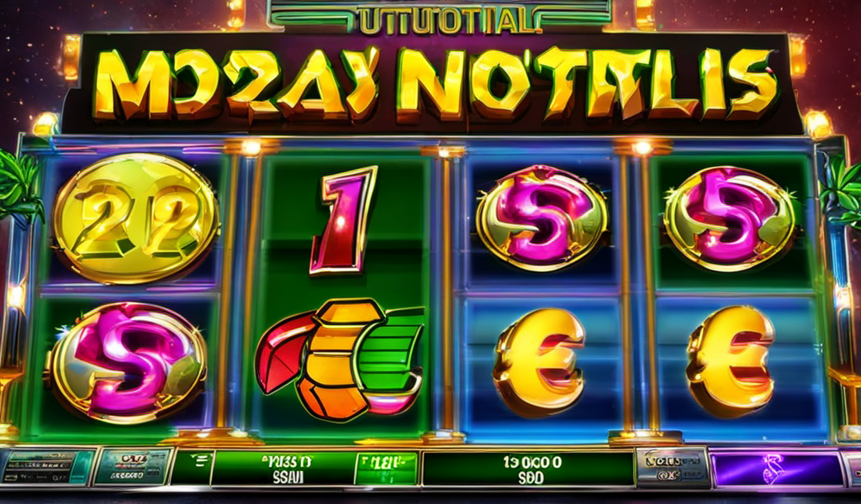Click the gold euro symbol in third reel
This screenshot has width=861, height=504.
click(x=539, y=363)
